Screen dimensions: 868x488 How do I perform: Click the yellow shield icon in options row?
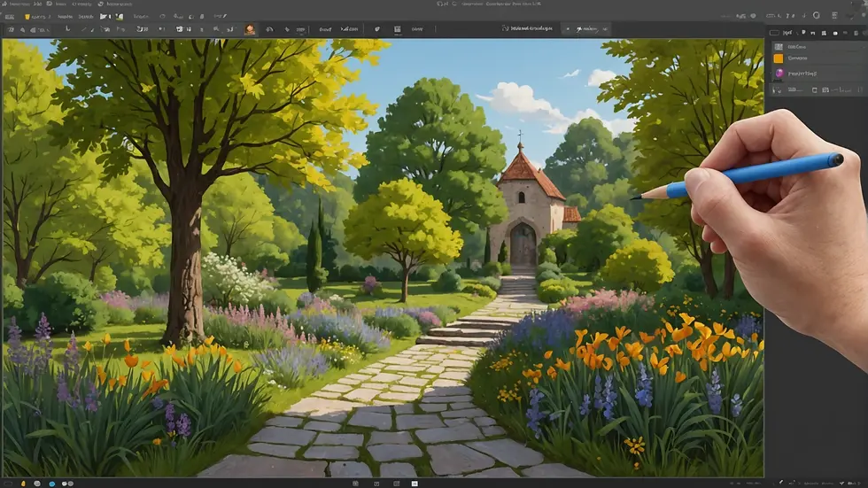pyautogui.click(x=27, y=17)
